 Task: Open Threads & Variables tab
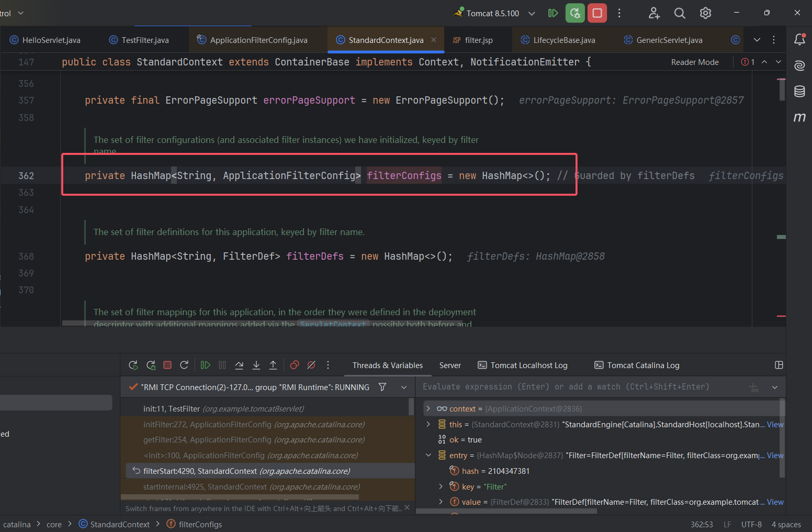tap(388, 365)
